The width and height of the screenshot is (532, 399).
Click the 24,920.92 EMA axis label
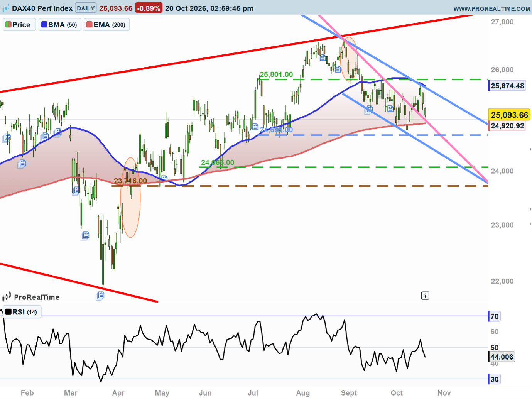[507, 126]
